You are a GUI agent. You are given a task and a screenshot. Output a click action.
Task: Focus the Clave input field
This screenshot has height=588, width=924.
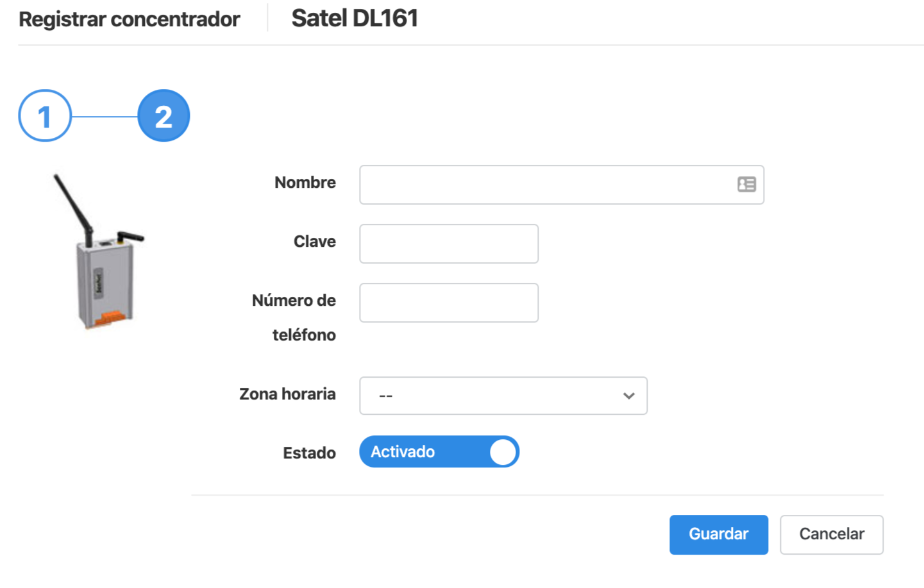[x=449, y=244]
